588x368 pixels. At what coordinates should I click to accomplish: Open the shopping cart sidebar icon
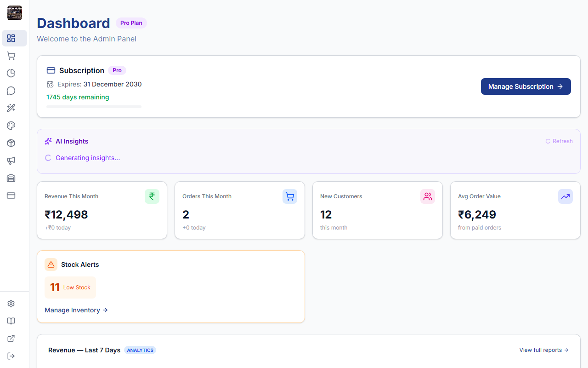click(x=11, y=56)
